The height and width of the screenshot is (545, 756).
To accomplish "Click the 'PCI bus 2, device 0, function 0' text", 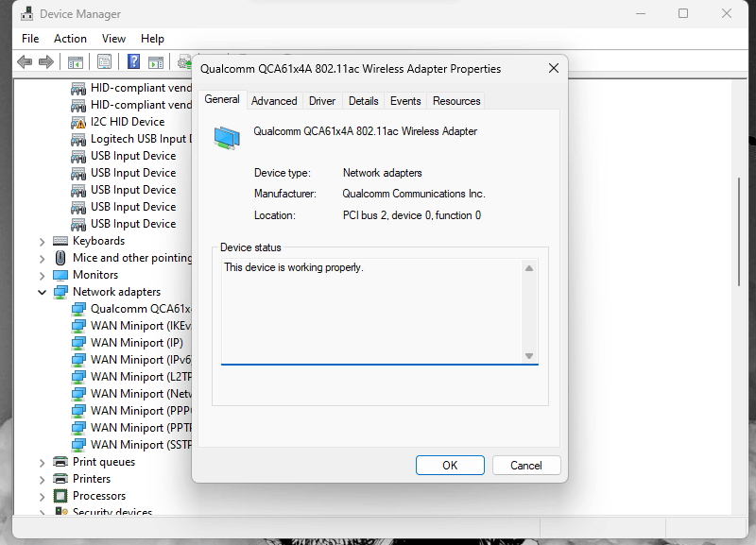I will 412,215.
